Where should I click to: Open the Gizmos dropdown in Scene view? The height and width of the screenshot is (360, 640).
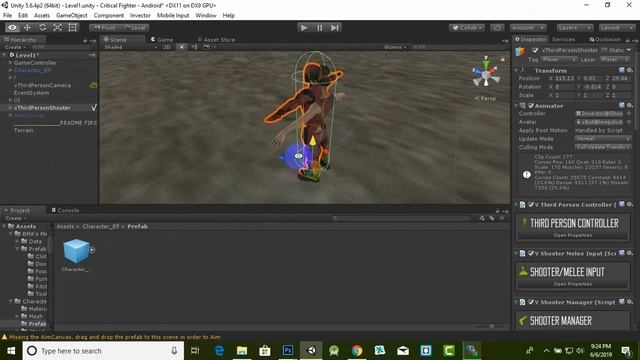[x=395, y=47]
